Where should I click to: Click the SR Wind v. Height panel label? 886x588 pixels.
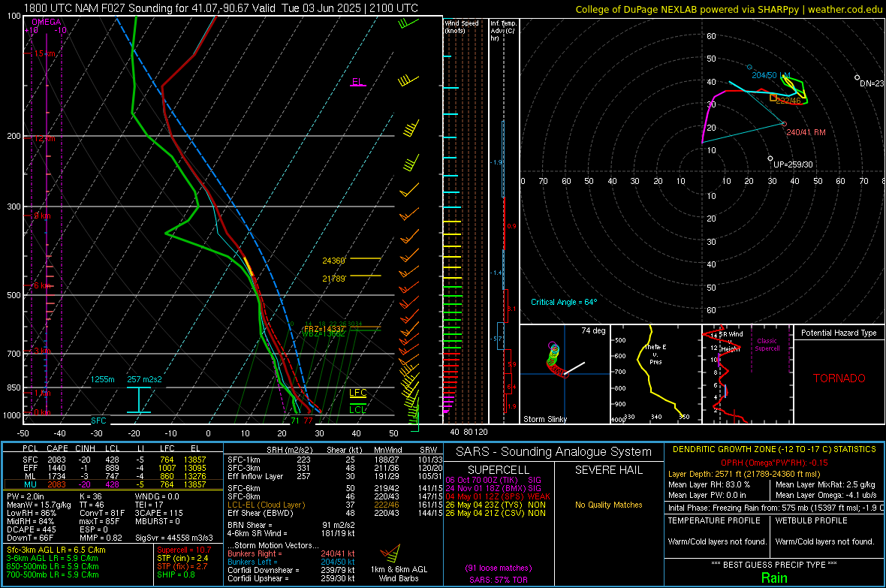click(x=731, y=342)
